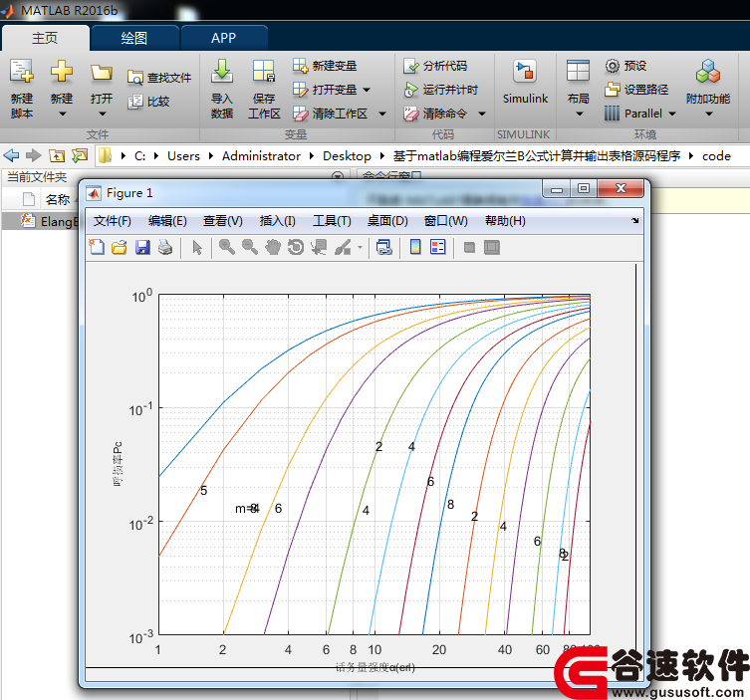Expand Clear Workspace (清除工作区) dropdown
Image resolution: width=750 pixels, height=700 pixels.
tap(382, 114)
